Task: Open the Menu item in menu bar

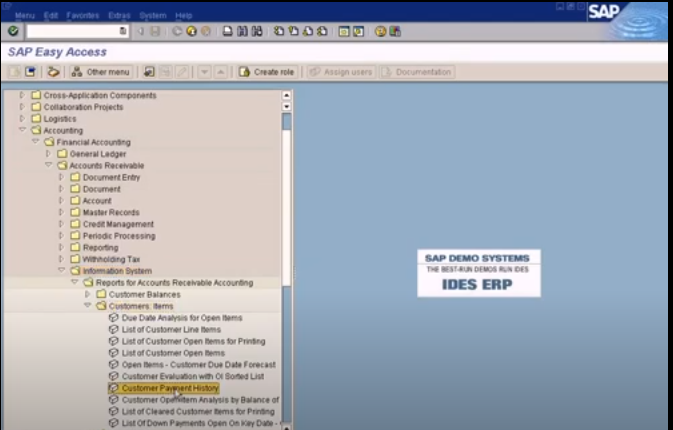Action: pos(24,15)
